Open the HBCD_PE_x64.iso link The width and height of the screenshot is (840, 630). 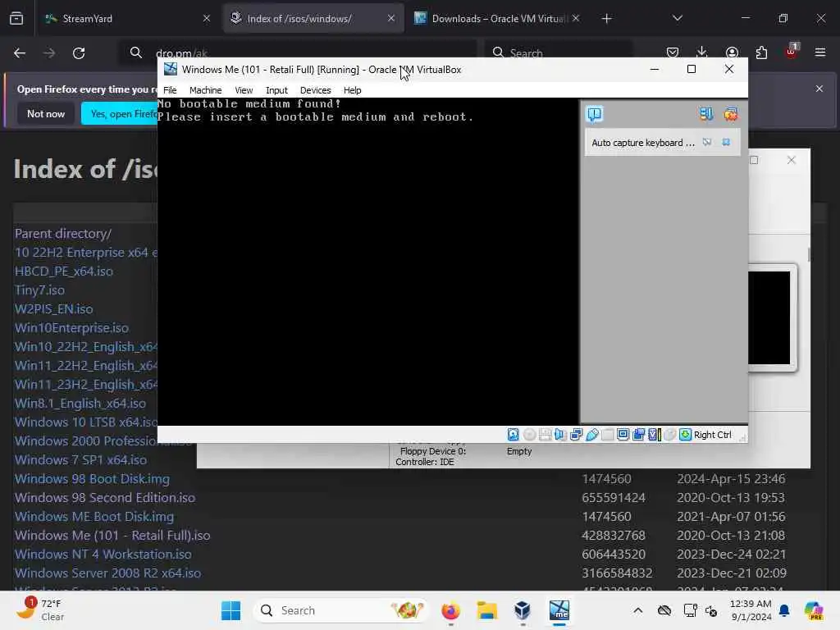[x=64, y=271]
